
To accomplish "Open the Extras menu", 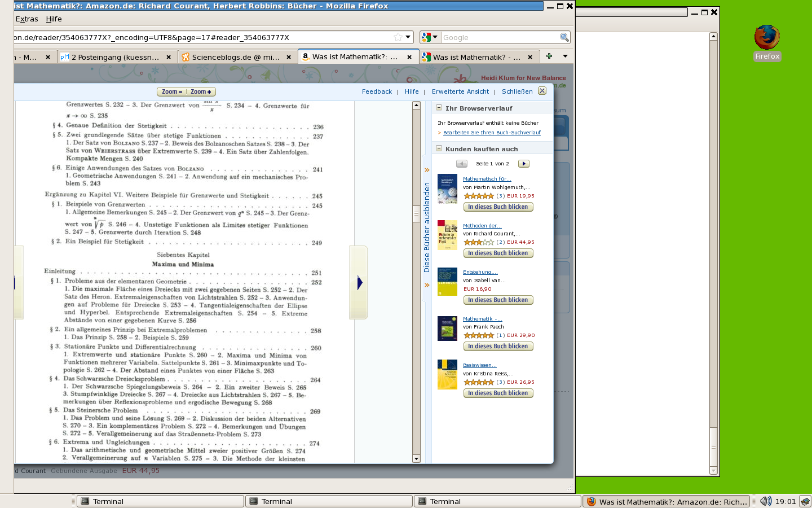I will coord(27,19).
